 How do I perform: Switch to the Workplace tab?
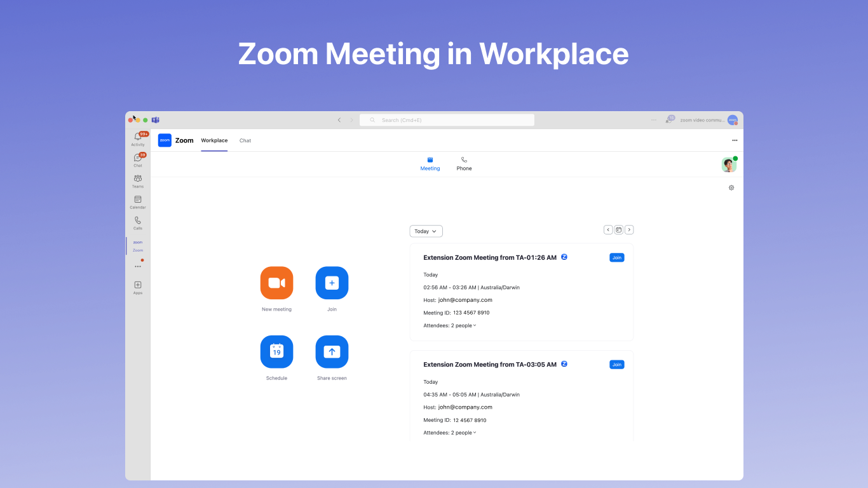pyautogui.click(x=214, y=140)
